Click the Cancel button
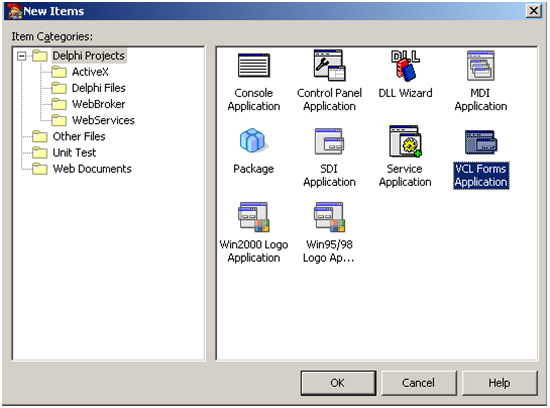This screenshot has height=408, width=550. coord(419,383)
